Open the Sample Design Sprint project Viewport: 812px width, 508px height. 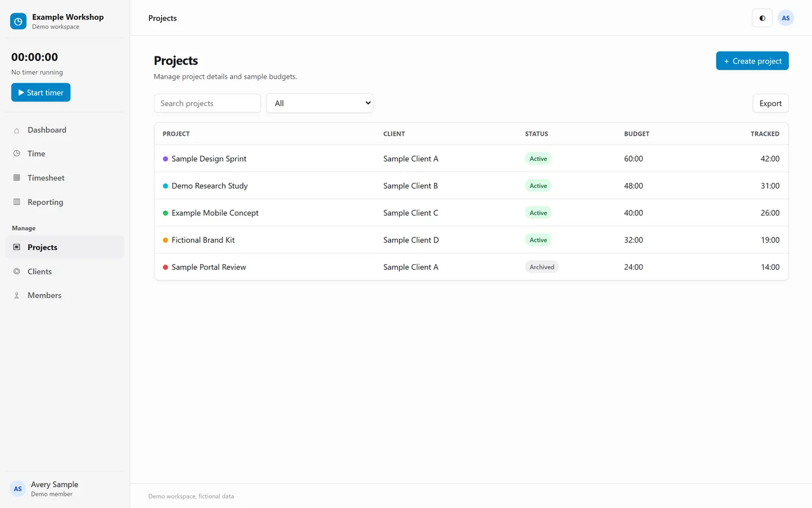coord(209,159)
